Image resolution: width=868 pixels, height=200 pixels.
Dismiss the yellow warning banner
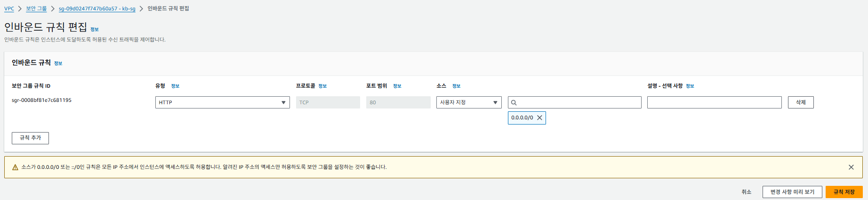pos(851,167)
